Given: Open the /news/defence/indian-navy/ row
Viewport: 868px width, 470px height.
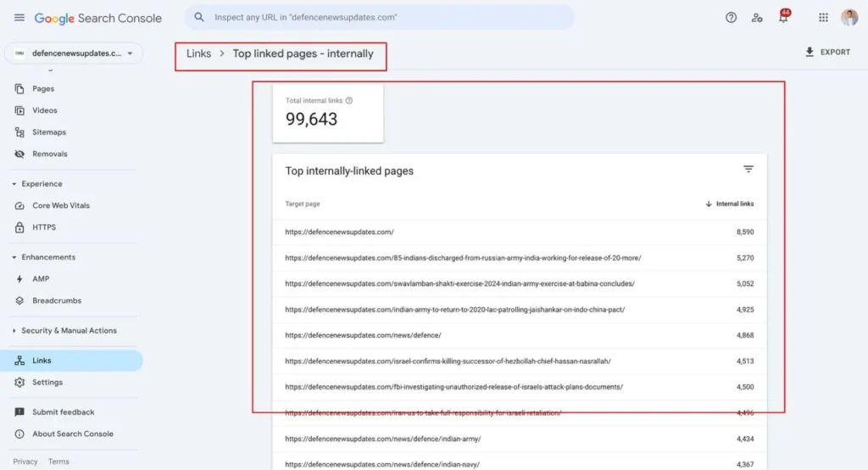Looking at the screenshot, I should click(x=520, y=463).
